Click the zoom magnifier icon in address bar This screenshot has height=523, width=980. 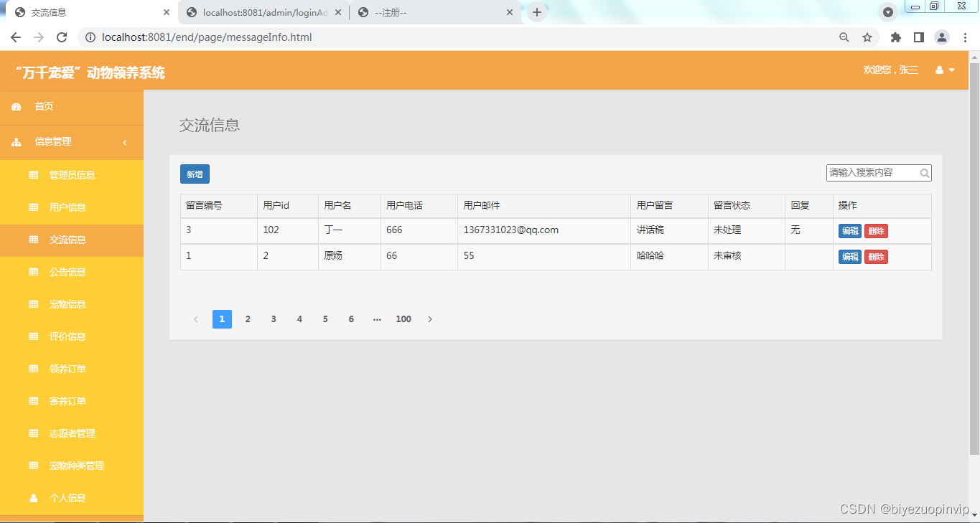844,37
